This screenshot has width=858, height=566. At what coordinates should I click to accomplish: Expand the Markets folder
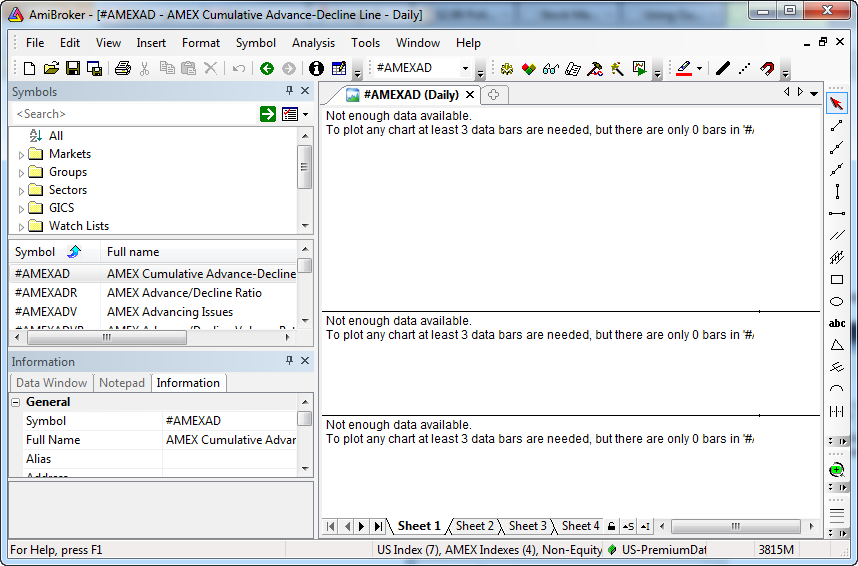[21, 155]
